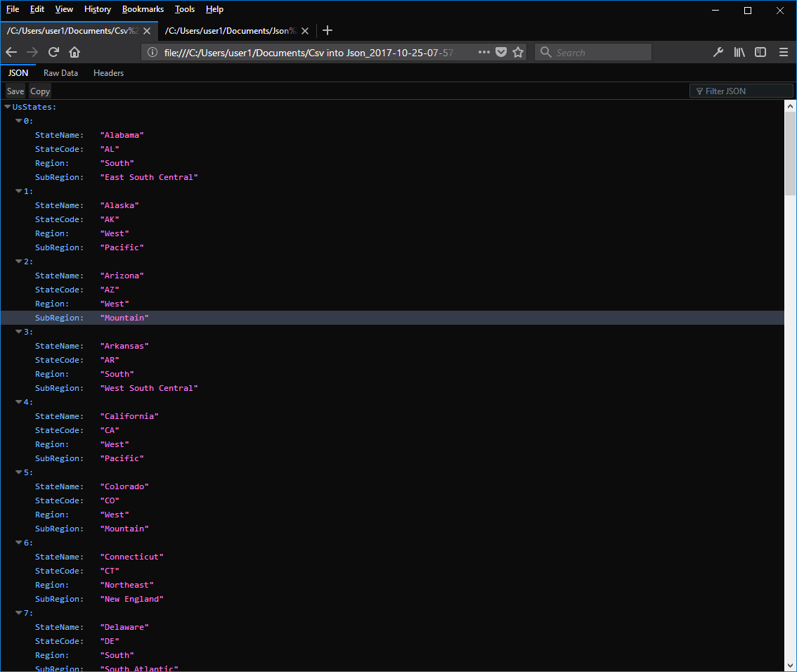Collapse array item 6 (Connecticut)

19,543
